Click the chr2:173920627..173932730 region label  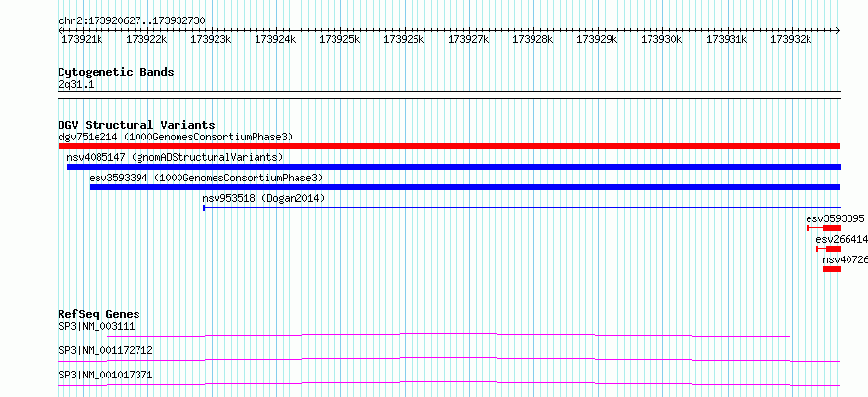132,21
